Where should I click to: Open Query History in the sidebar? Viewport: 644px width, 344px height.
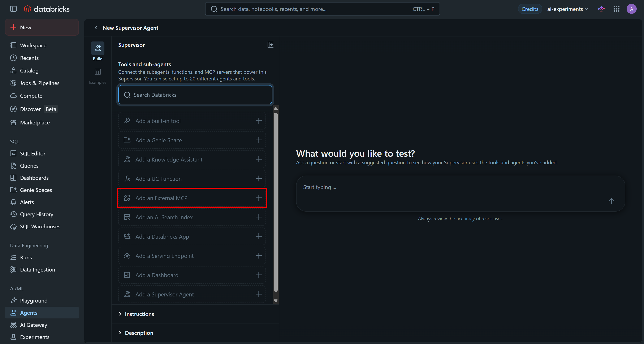42,214
